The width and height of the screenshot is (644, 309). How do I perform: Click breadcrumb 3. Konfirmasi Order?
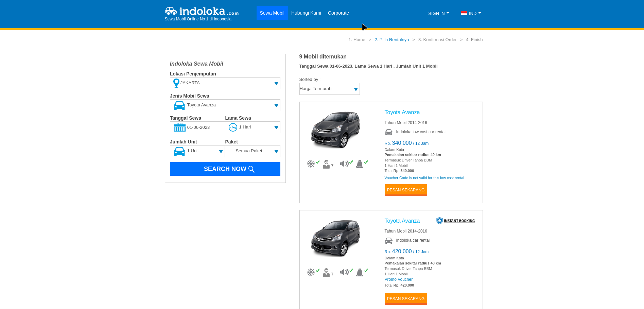(x=437, y=40)
